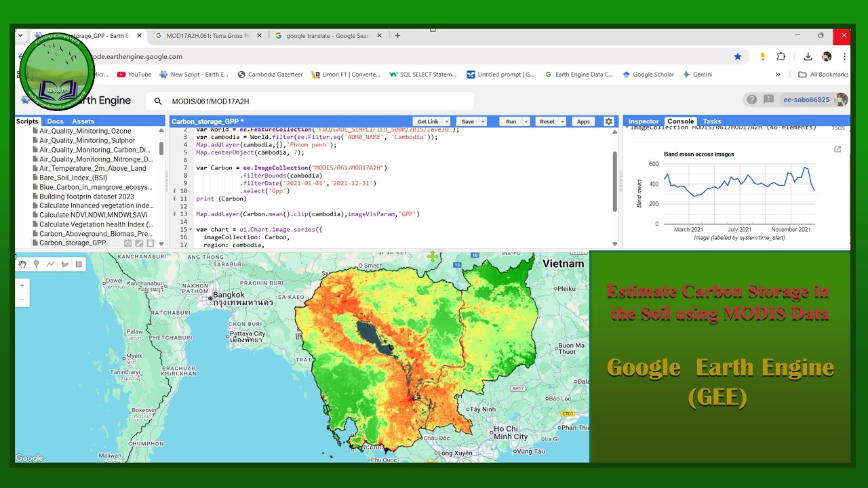Open Reset dropdown arrow

tap(563, 121)
